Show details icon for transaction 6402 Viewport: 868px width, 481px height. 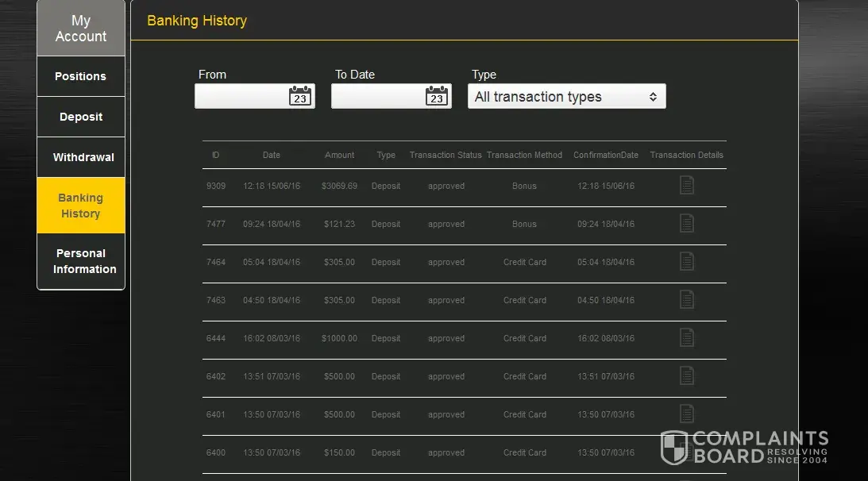[686, 375]
